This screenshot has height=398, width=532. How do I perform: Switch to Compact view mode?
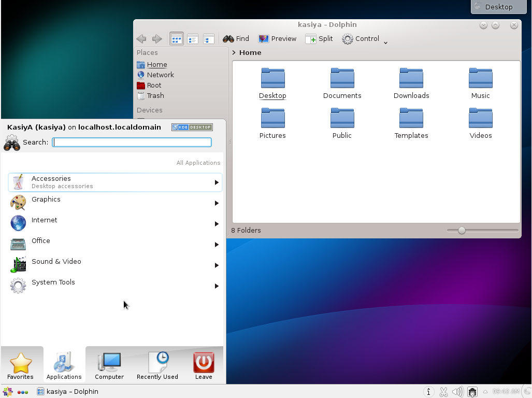point(193,39)
